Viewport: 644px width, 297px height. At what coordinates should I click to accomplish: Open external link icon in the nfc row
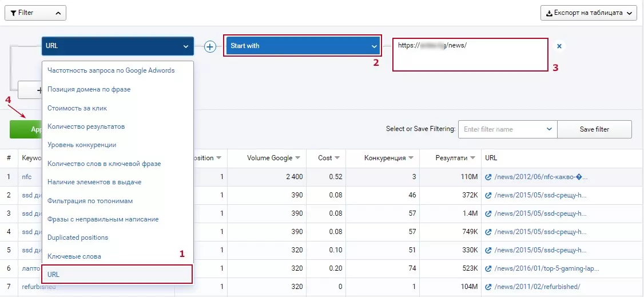[x=488, y=177]
